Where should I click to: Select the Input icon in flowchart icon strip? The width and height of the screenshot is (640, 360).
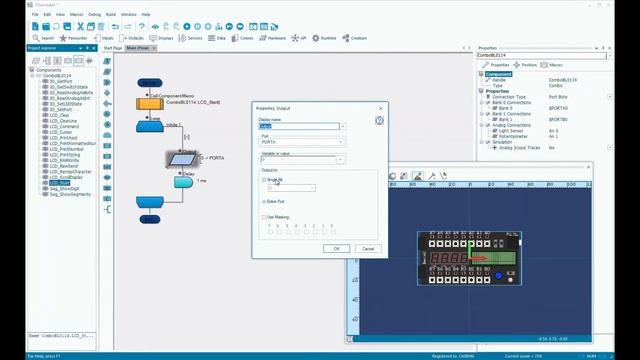pyautogui.click(x=107, y=61)
